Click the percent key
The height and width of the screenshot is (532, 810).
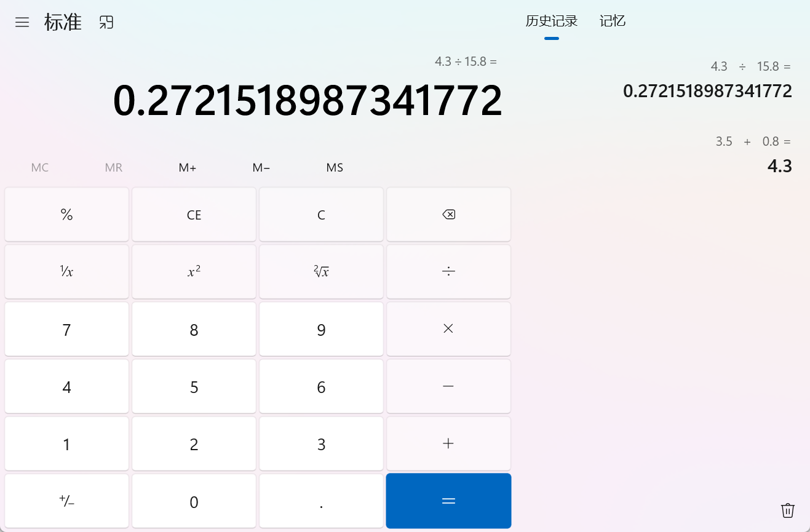67,215
